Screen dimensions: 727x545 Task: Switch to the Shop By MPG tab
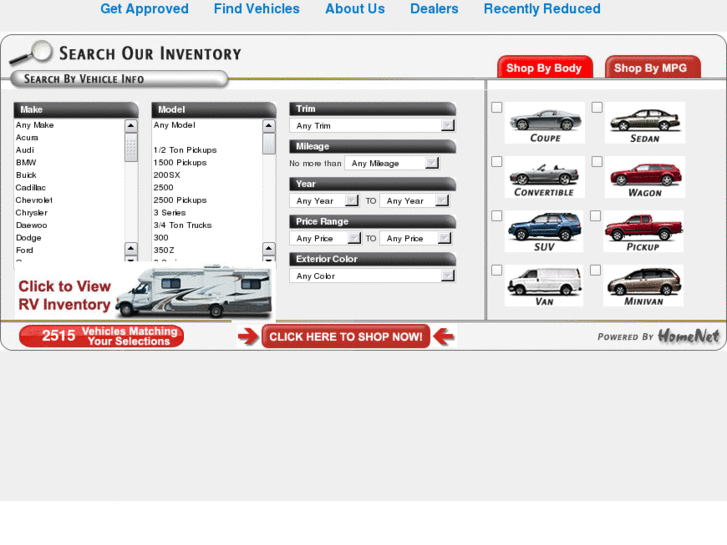[x=651, y=68]
